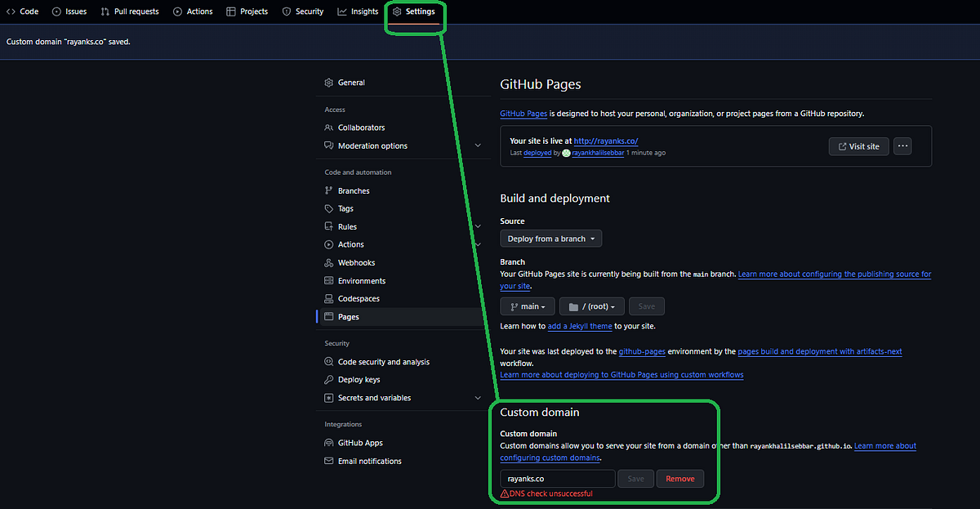Switch to the Security tab
This screenshot has width=980, height=509.
303,11
